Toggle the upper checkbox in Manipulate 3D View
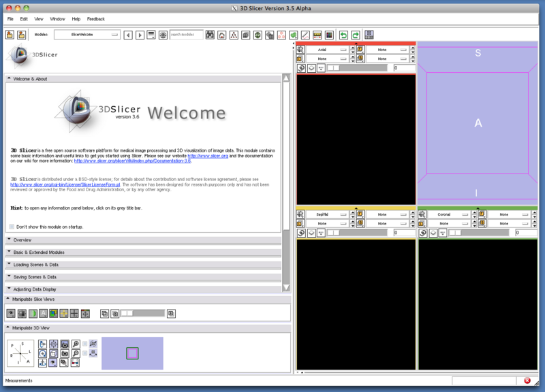This screenshot has height=392, width=545. coord(85,344)
